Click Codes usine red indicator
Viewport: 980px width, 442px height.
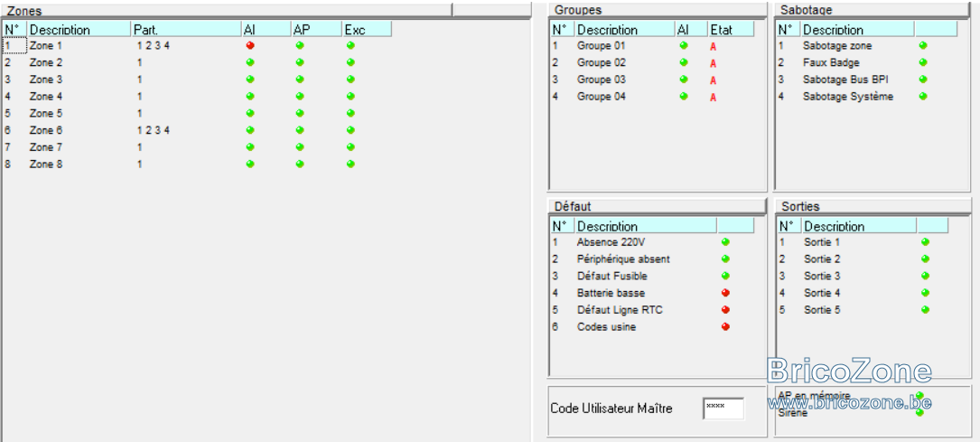point(725,326)
